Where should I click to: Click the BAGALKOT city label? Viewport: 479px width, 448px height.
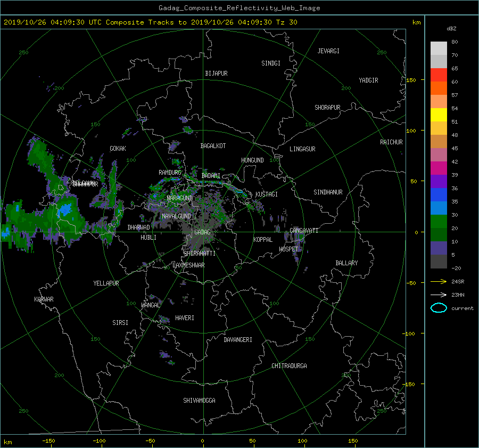(x=213, y=146)
